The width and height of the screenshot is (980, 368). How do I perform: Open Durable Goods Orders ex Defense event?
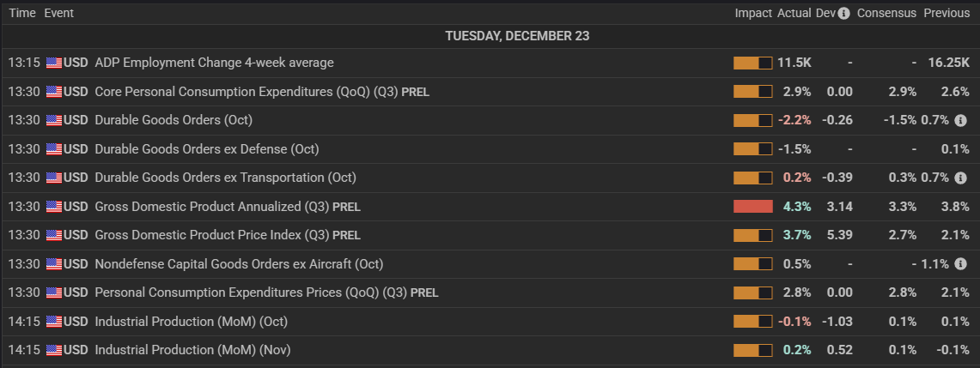(x=206, y=149)
